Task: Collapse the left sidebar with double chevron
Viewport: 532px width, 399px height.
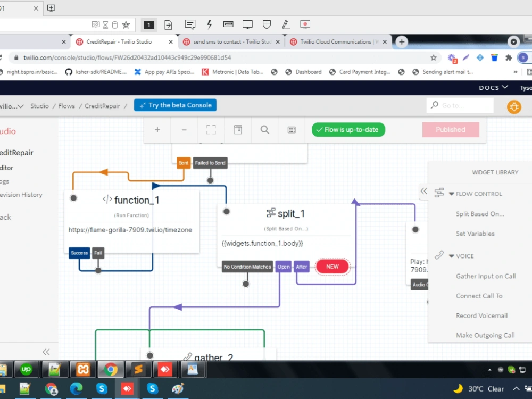Action: coord(46,352)
